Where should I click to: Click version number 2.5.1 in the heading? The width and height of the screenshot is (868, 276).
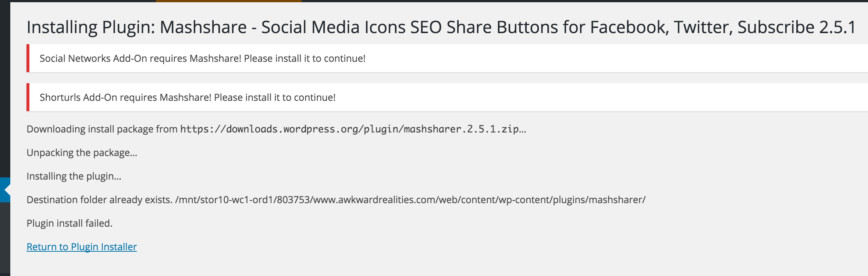pyautogui.click(x=838, y=27)
